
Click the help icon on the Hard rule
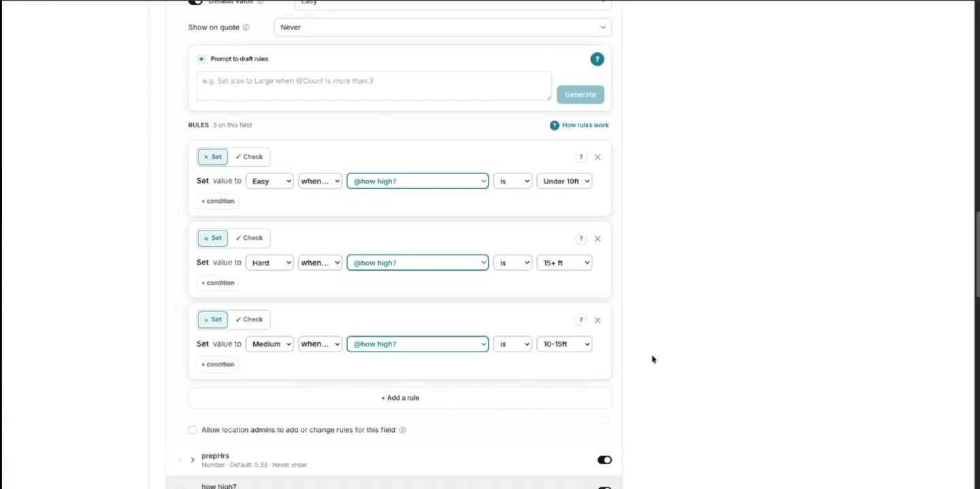pos(581,239)
